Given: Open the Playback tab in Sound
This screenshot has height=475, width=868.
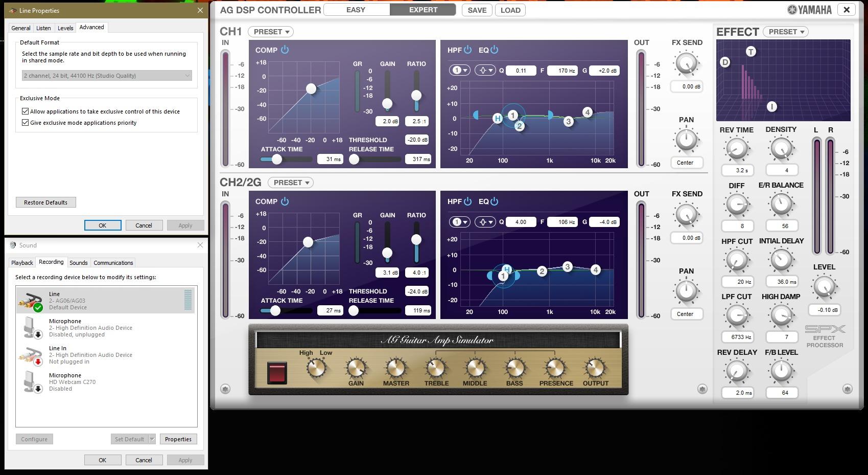Looking at the screenshot, I should pyautogui.click(x=22, y=263).
